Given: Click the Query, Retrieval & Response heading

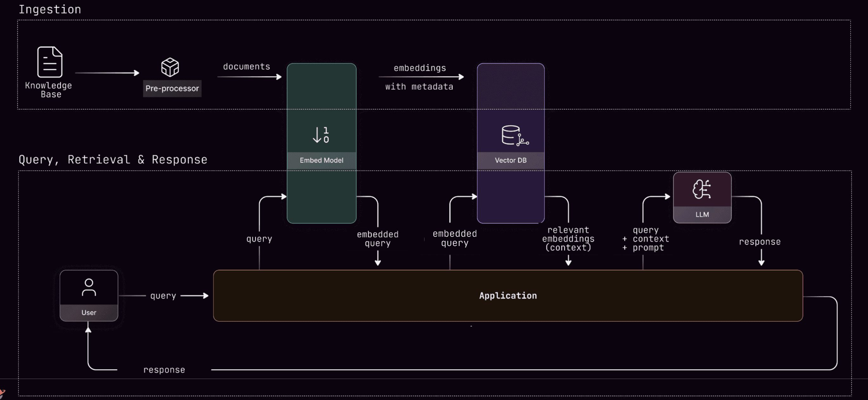Looking at the screenshot, I should 112,159.
